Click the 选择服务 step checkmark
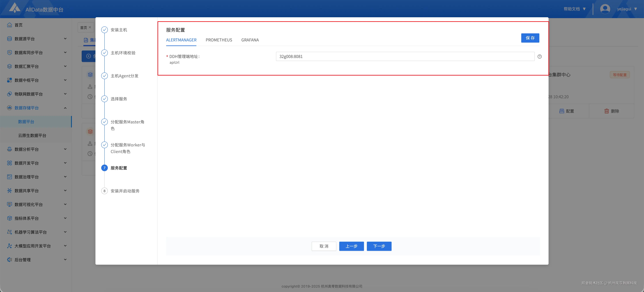Viewport: 644px width, 292px height. [x=105, y=99]
